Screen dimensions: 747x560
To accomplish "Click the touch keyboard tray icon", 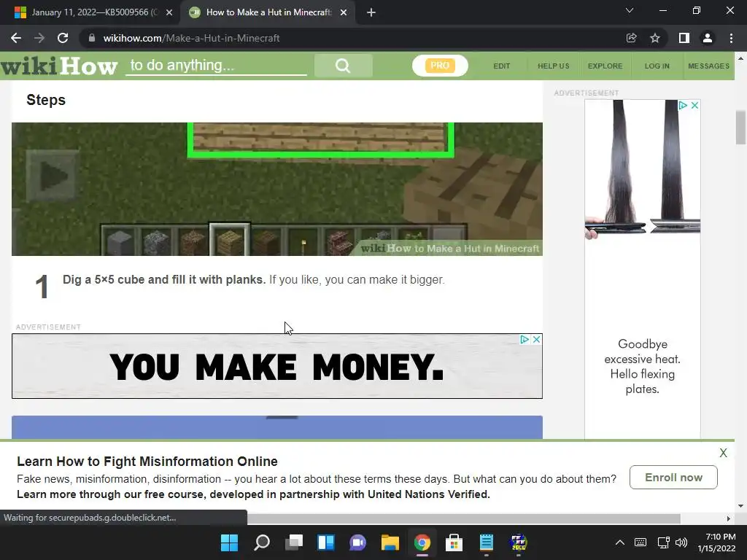I will click(x=640, y=542).
